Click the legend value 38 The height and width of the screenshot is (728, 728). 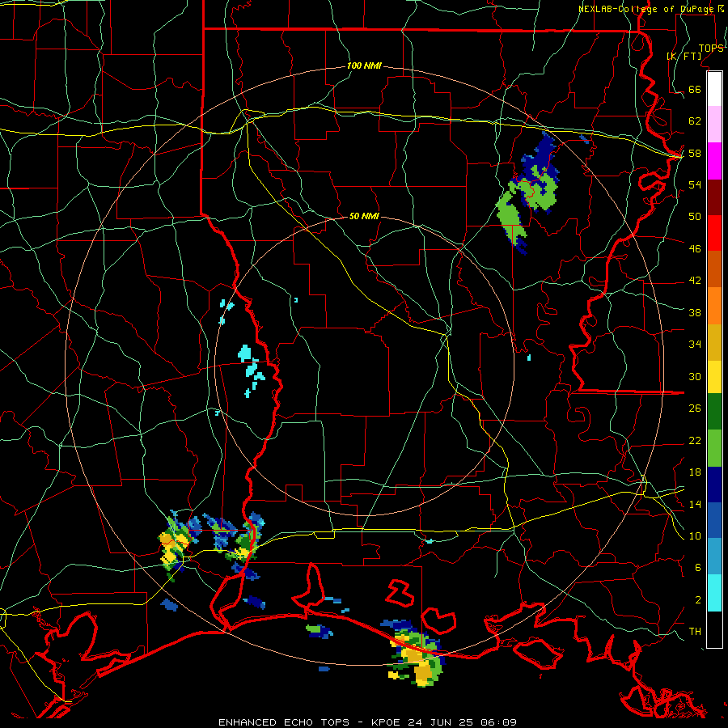coord(695,312)
